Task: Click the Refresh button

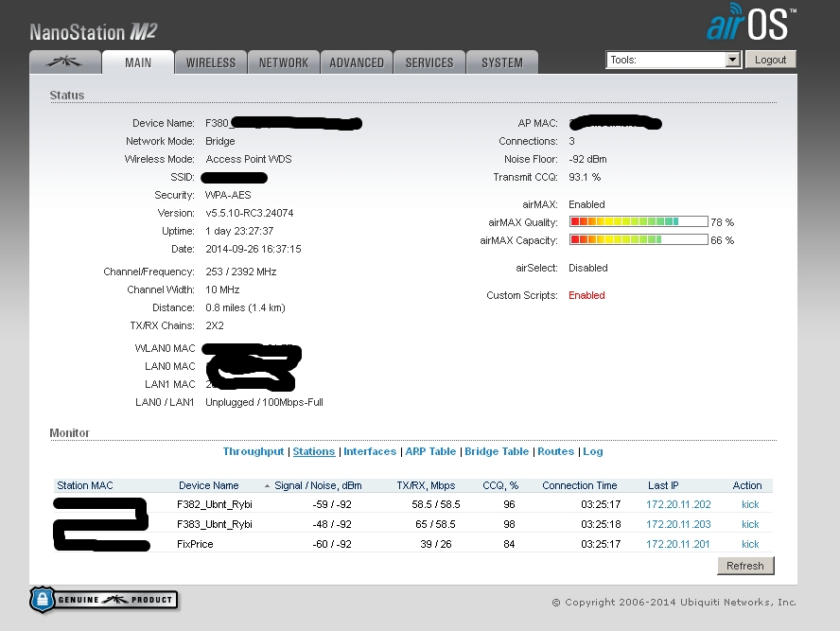Action: pyautogui.click(x=745, y=566)
